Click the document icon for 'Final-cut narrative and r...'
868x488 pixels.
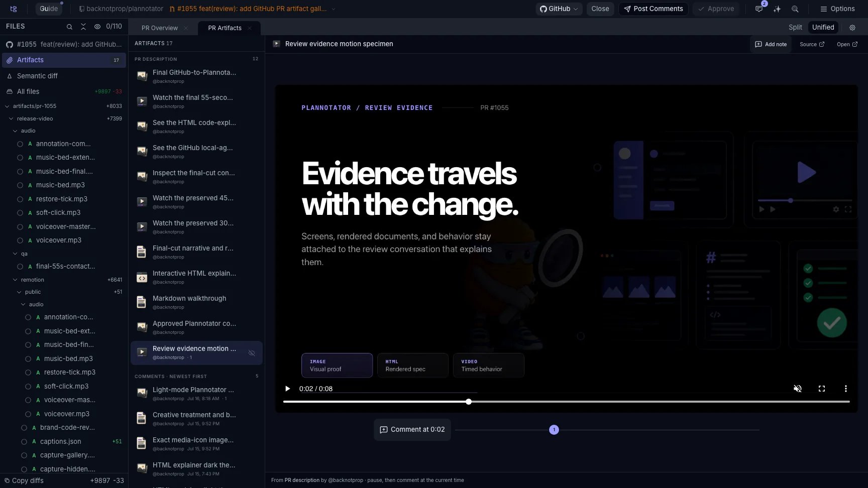click(x=142, y=252)
